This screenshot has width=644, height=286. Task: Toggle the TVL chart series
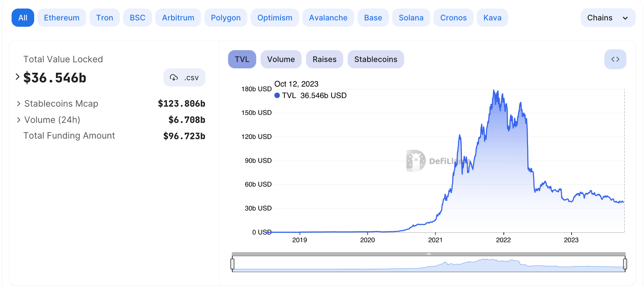pyautogui.click(x=242, y=59)
